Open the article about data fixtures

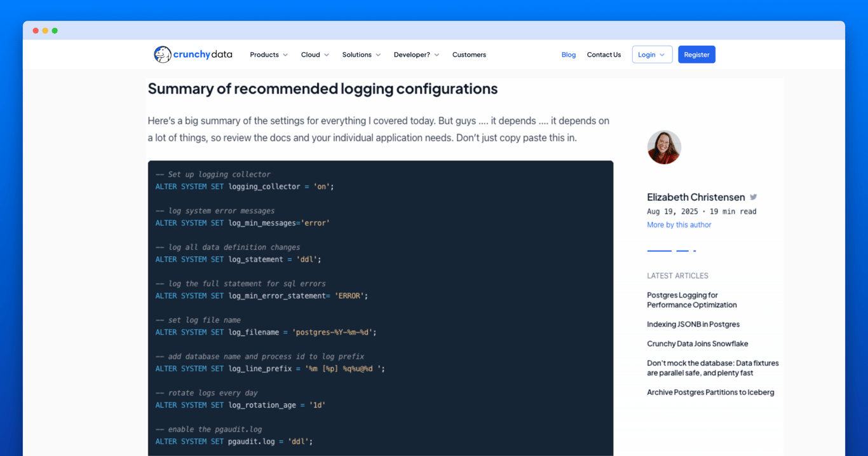pos(712,368)
